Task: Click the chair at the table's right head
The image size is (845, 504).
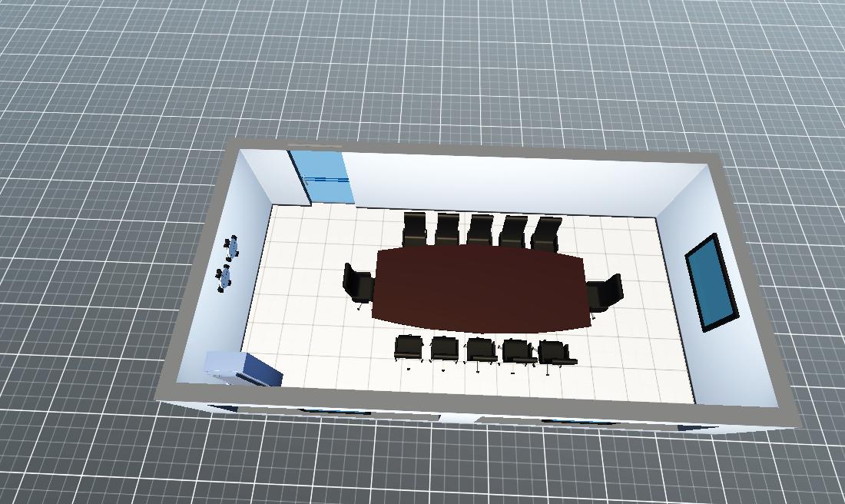Action: (x=605, y=293)
